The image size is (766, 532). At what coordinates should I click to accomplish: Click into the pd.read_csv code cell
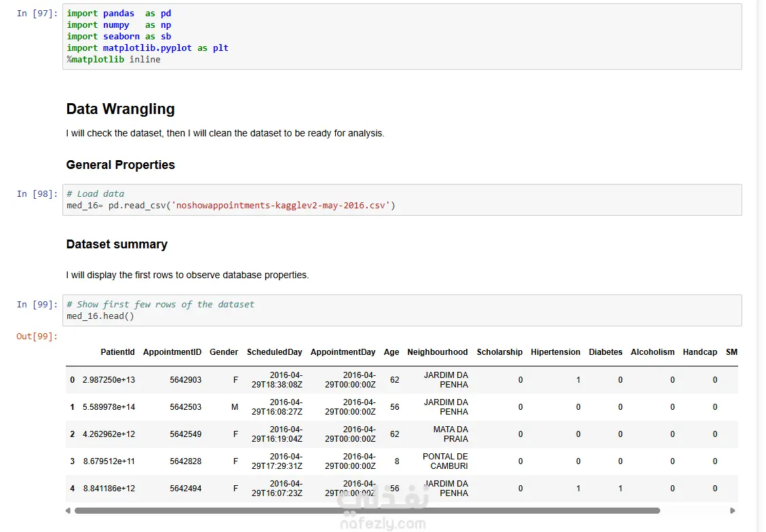point(402,199)
